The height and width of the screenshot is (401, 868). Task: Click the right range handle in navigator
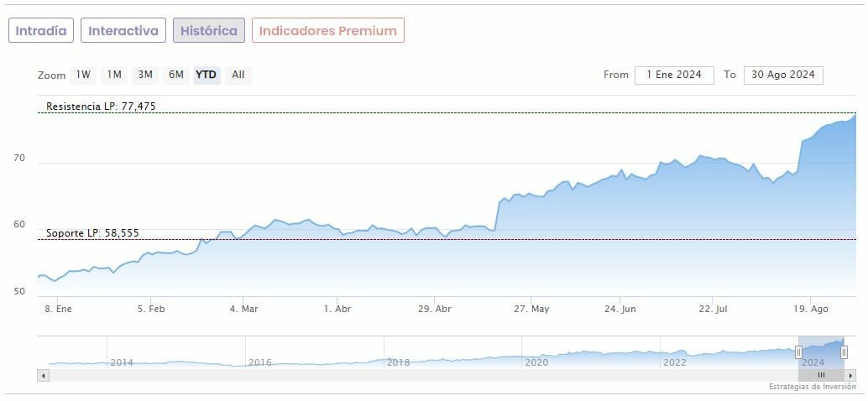click(844, 352)
